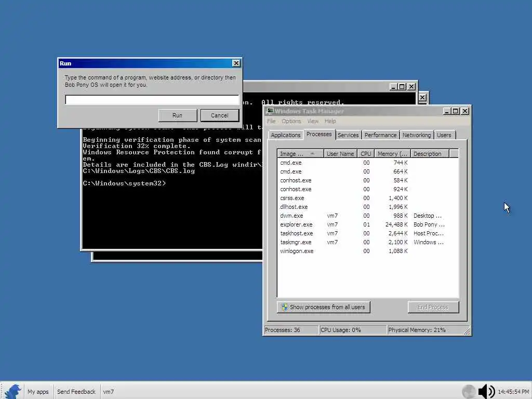Select the csrss.exe process row
The height and width of the screenshot is (399, 532).
[368, 198]
